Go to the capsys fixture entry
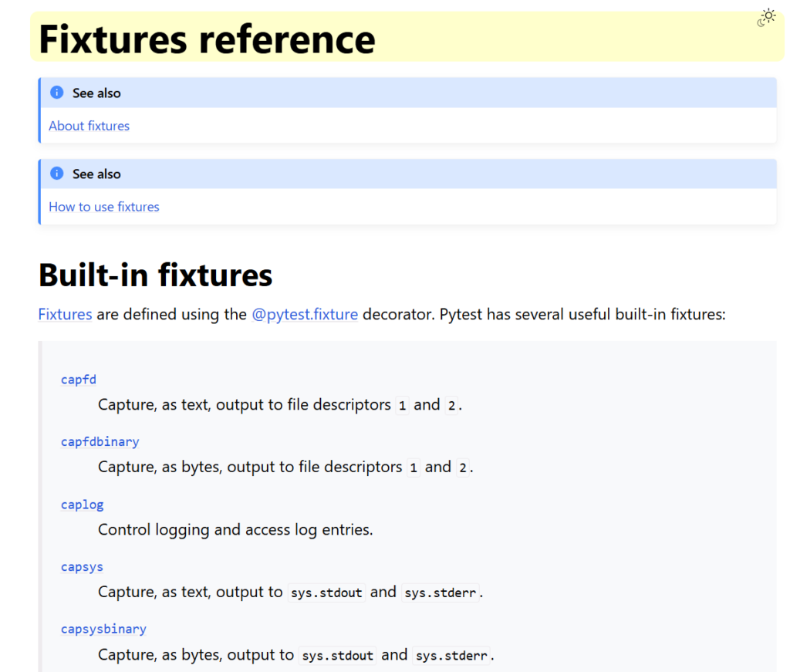This screenshot has height=672, width=790. (82, 567)
